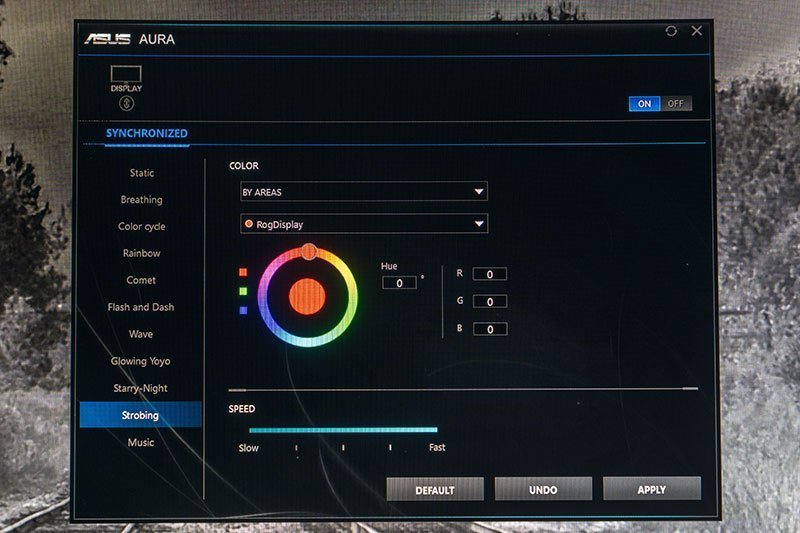The width and height of the screenshot is (800, 533).
Task: Switch lighting OFF
Action: [676, 104]
